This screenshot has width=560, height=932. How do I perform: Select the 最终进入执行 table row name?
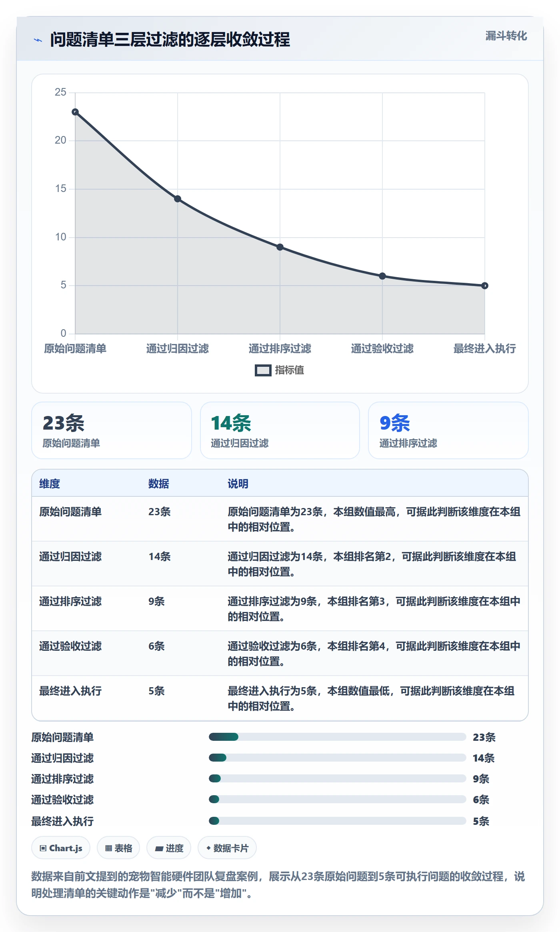pyautogui.click(x=70, y=691)
